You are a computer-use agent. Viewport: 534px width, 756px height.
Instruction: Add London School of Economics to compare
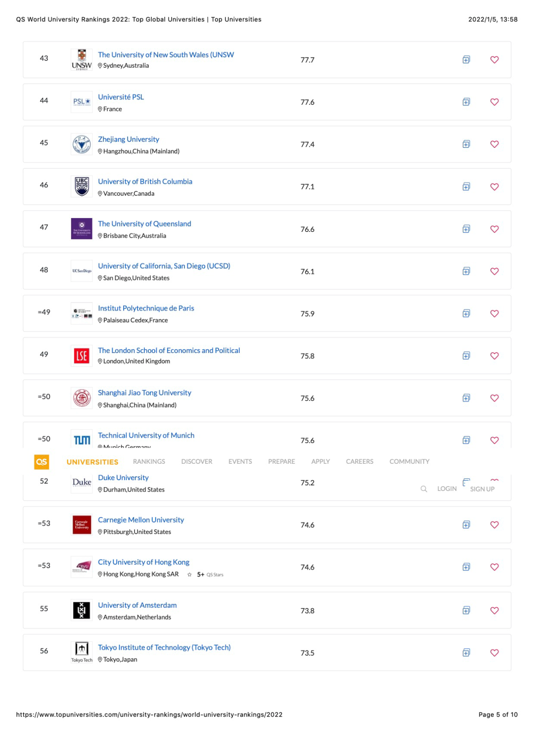coord(466,356)
